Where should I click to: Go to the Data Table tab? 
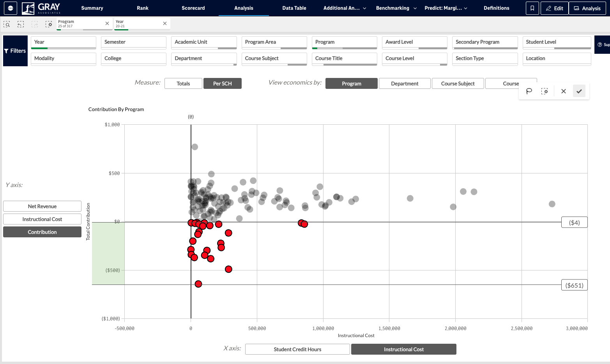point(294,8)
